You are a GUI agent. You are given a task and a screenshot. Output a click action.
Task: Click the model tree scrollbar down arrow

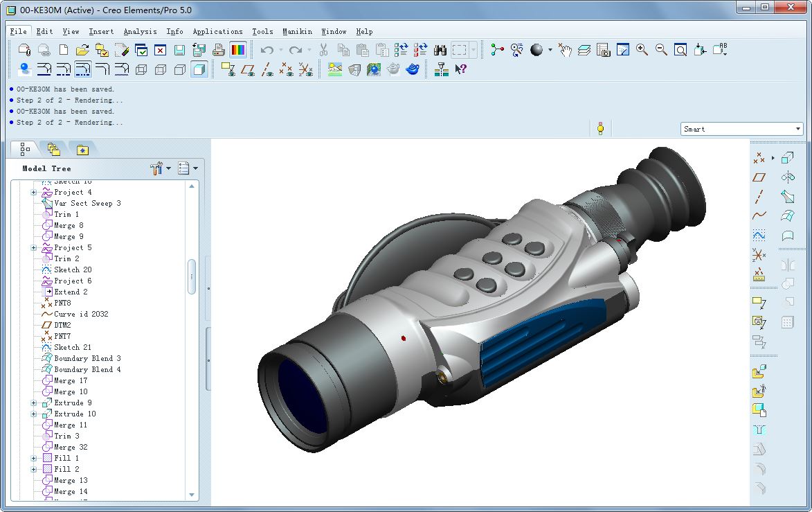click(192, 495)
